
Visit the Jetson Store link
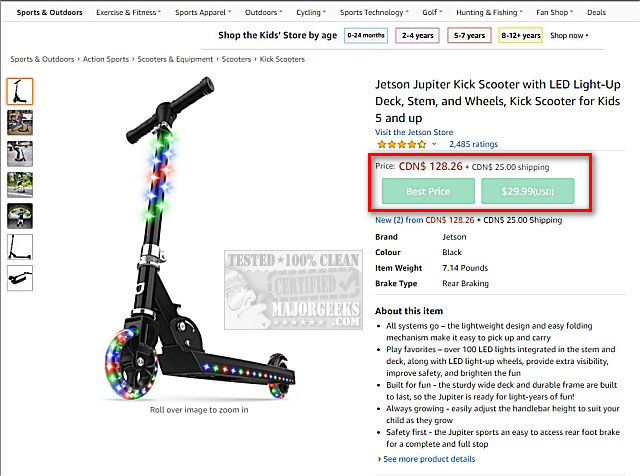pyautogui.click(x=414, y=132)
